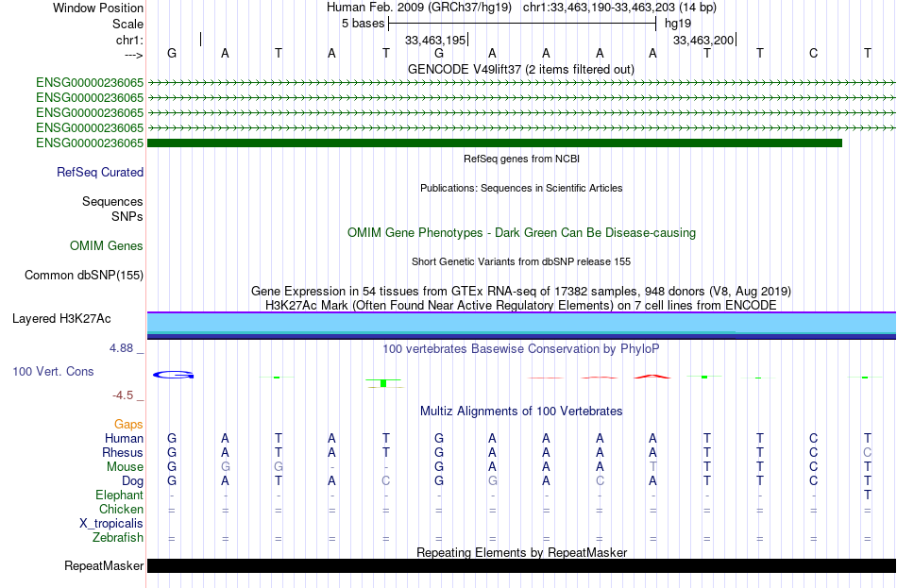Open 100 vertebrates Basewise Conservation by PhyloP title

click(x=521, y=349)
